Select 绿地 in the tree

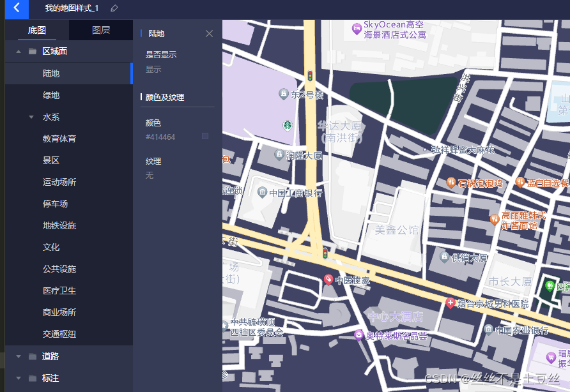coord(69,95)
